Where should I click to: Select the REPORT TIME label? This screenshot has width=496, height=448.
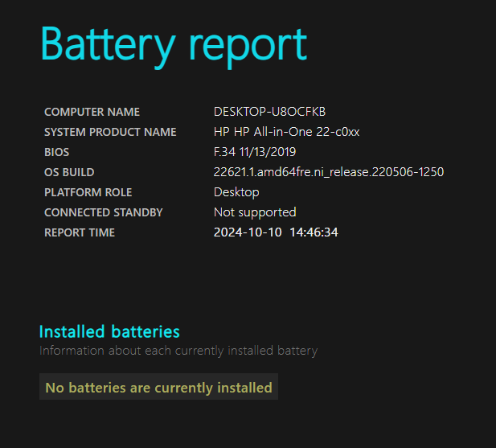pos(80,233)
